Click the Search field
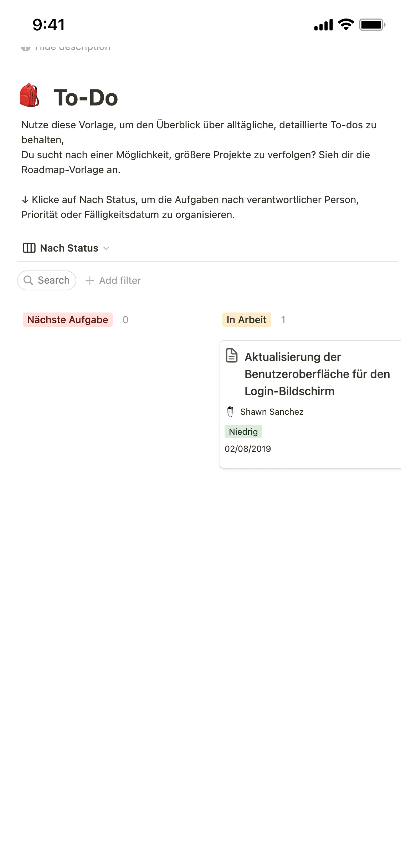Screen dimensions: 401x868 [47, 280]
